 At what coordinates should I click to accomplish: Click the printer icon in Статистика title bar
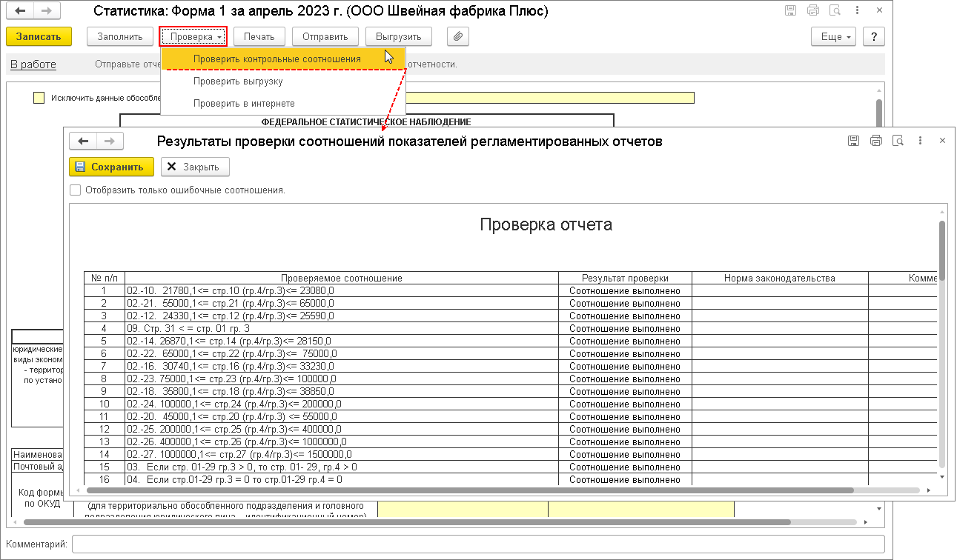[813, 12]
